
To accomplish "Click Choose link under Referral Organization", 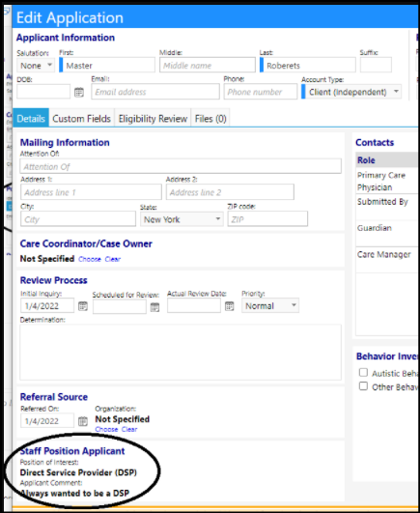I will coord(106,429).
